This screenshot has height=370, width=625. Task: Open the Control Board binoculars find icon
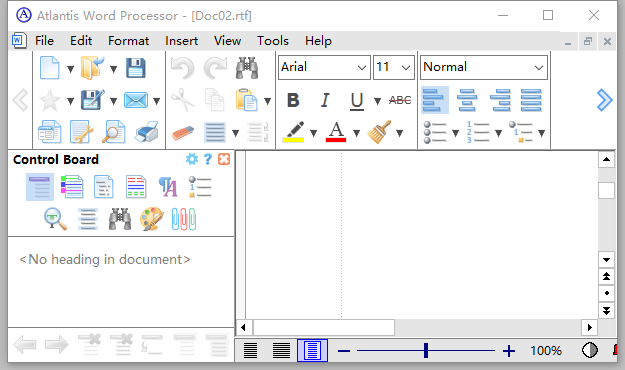pyautogui.click(x=120, y=219)
